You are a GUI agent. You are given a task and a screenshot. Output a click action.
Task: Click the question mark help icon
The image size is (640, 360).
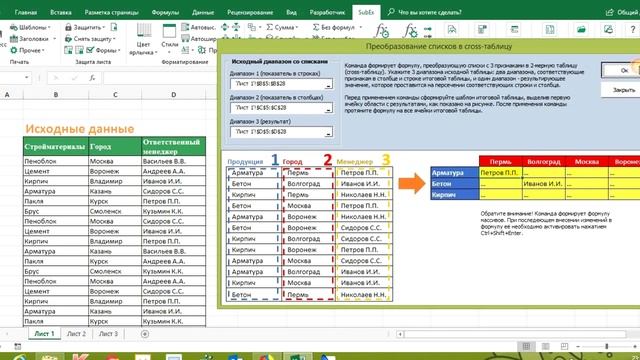tap(633, 30)
